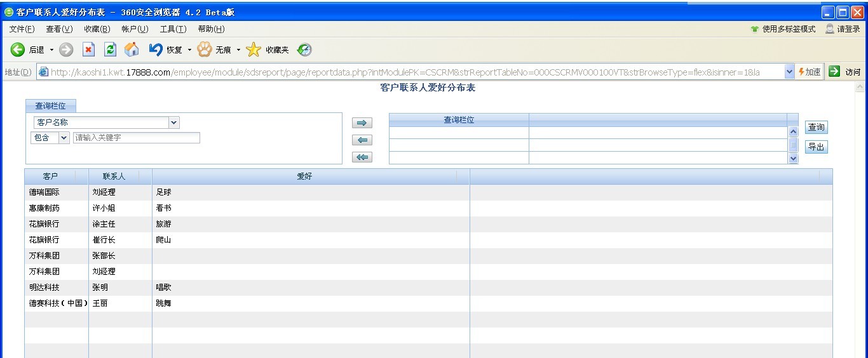Viewport: 868px width, 358px height.
Task: Open the 工具(T) menu
Action: 173,29
